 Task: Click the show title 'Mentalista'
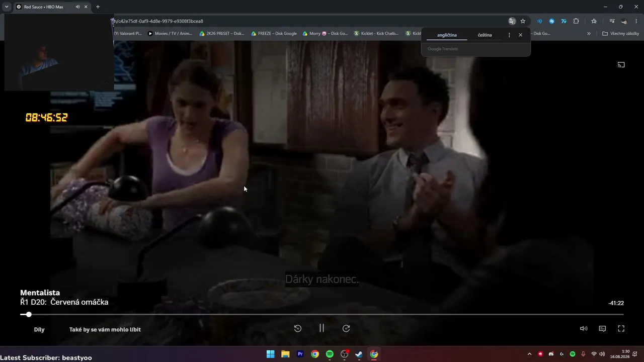(40, 293)
